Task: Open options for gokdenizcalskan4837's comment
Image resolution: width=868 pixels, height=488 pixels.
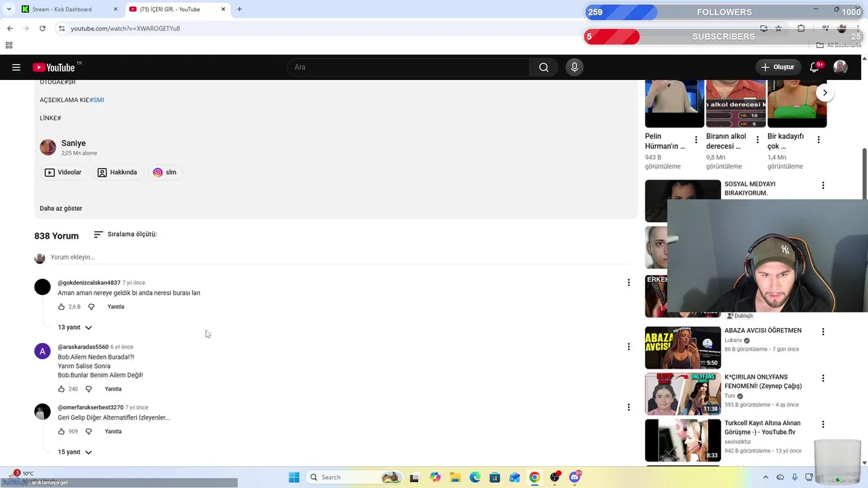Action: click(x=628, y=283)
